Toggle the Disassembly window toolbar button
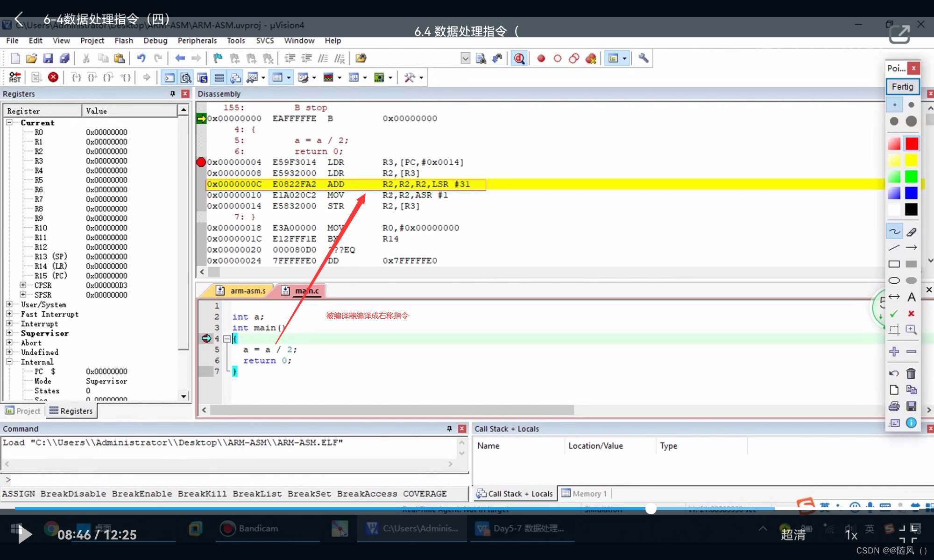 coord(186,77)
